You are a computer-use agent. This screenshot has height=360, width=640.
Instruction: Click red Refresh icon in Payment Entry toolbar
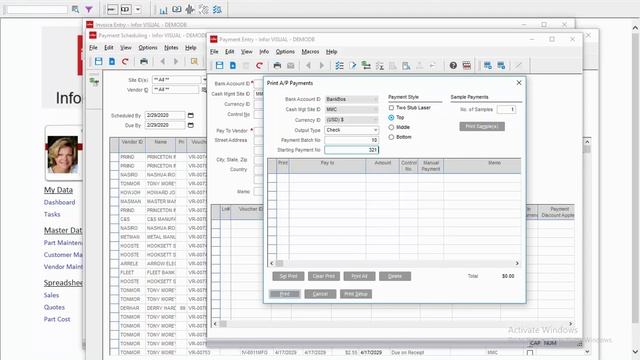pos(259,65)
